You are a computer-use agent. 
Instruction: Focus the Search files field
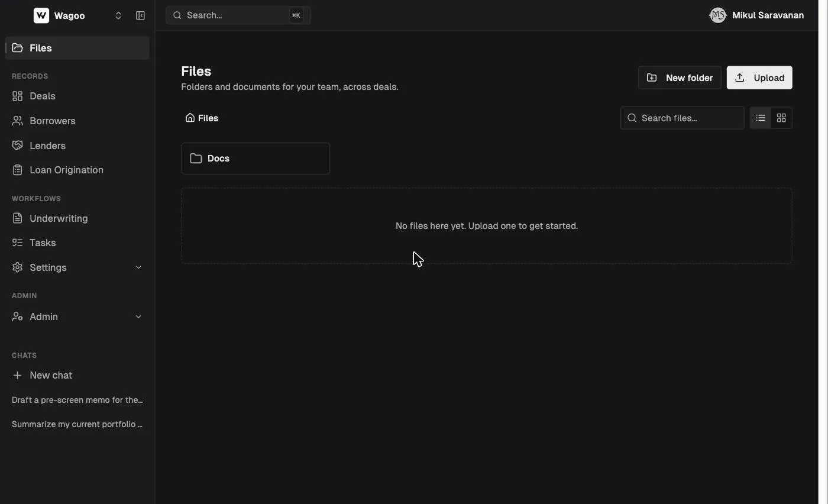[x=682, y=118]
